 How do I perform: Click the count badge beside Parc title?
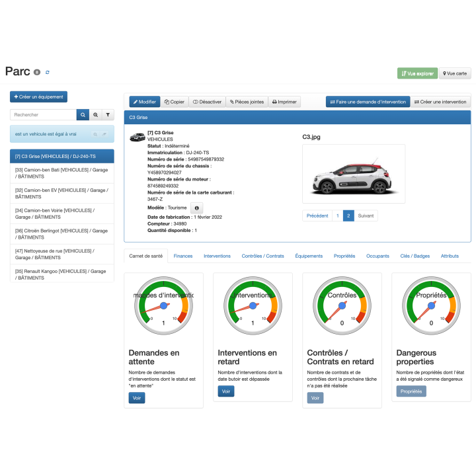pyautogui.click(x=37, y=72)
